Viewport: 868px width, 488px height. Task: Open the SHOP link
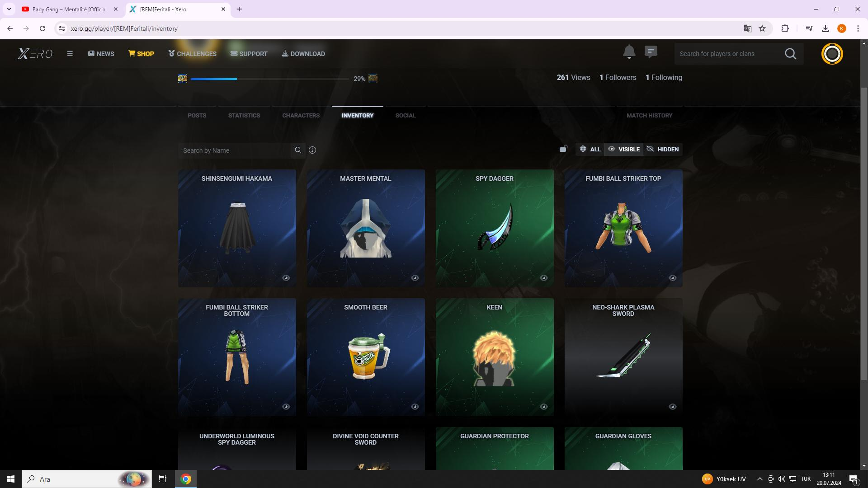click(141, 54)
